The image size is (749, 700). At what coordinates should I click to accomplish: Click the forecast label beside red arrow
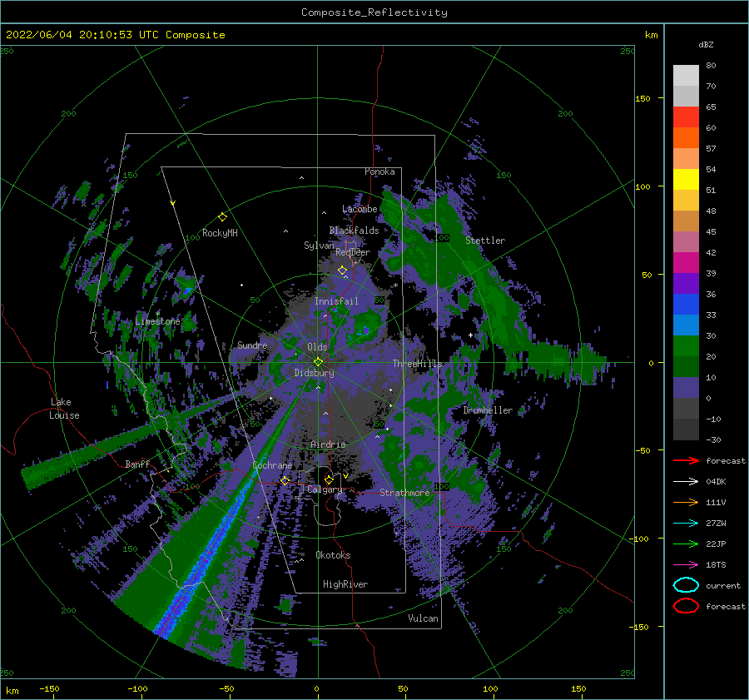click(x=726, y=460)
